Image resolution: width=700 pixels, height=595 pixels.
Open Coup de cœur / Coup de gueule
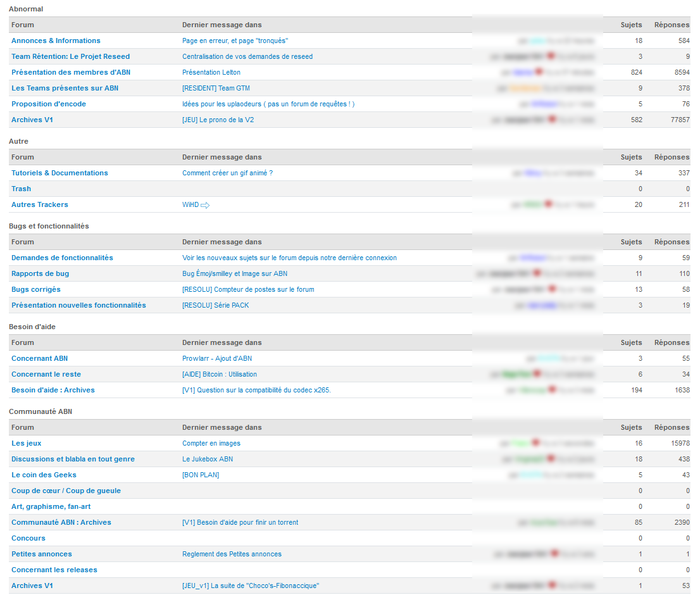point(66,491)
